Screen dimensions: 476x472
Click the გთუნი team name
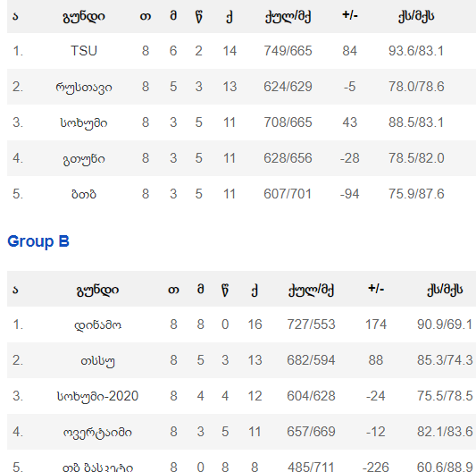[84, 158]
